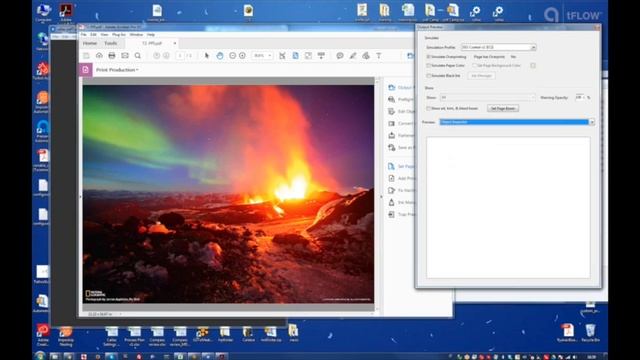The height and width of the screenshot is (360, 640).
Task: Click the Ink Manager button in dialog
Action: tap(481, 76)
